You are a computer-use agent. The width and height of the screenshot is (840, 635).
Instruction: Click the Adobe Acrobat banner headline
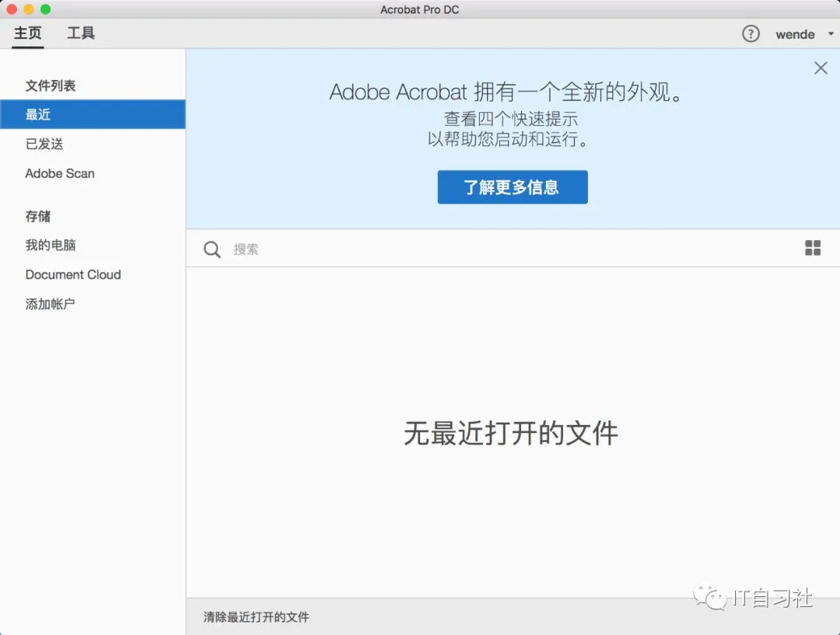[x=506, y=92]
